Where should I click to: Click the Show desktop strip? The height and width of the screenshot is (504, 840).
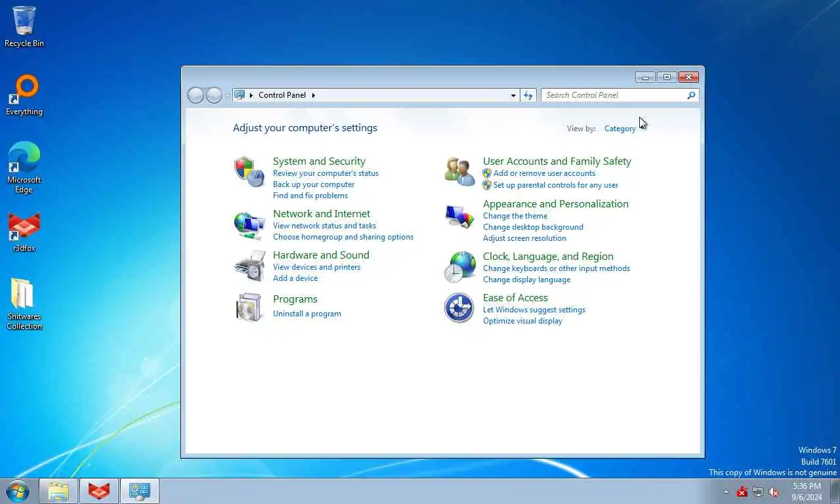835,491
